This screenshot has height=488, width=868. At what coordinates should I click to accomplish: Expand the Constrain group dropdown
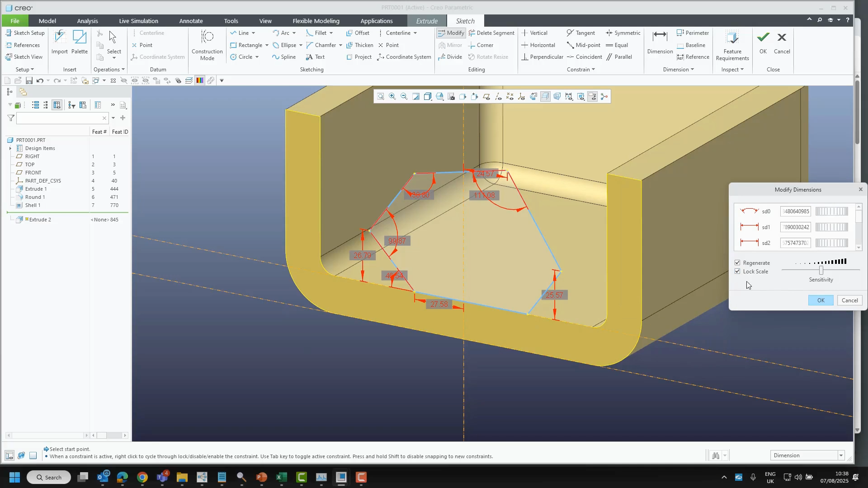[581, 70]
